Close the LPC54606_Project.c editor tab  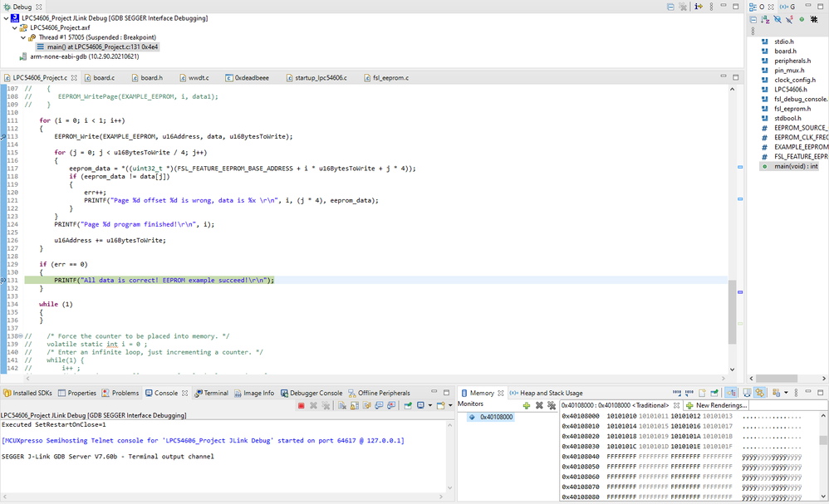(x=74, y=78)
